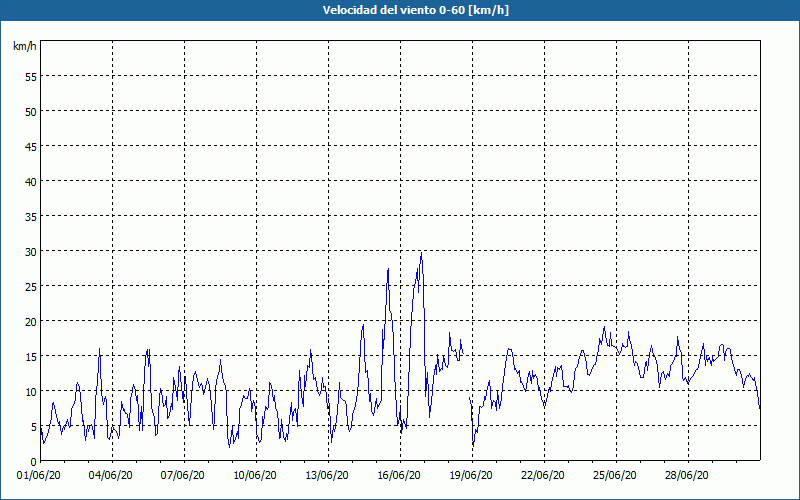Image resolution: width=800 pixels, height=500 pixels.
Task: Click the date label 25/06/20
Action: click(x=615, y=476)
